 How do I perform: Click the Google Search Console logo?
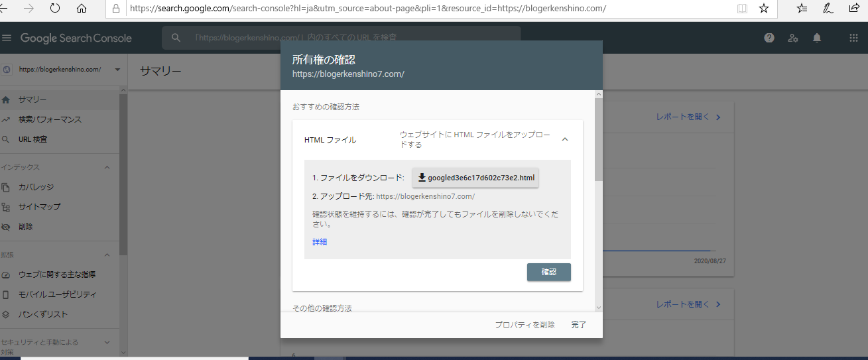(x=76, y=38)
